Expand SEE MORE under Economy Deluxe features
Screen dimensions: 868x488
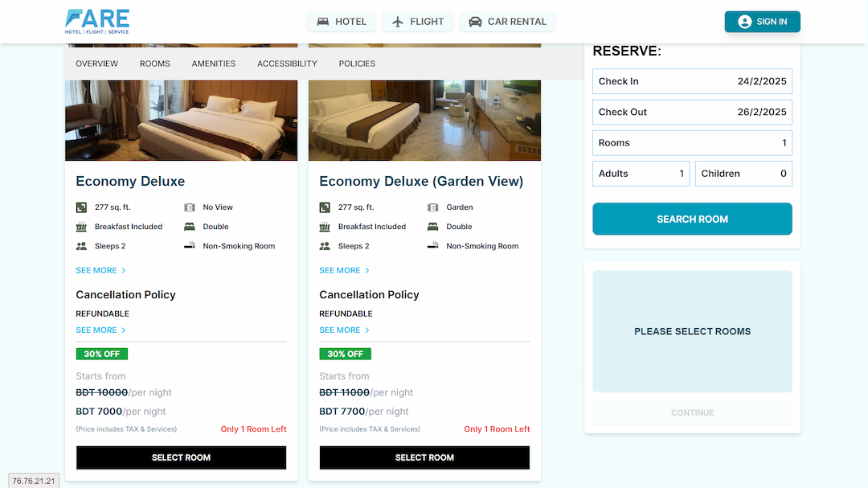pyautogui.click(x=100, y=270)
